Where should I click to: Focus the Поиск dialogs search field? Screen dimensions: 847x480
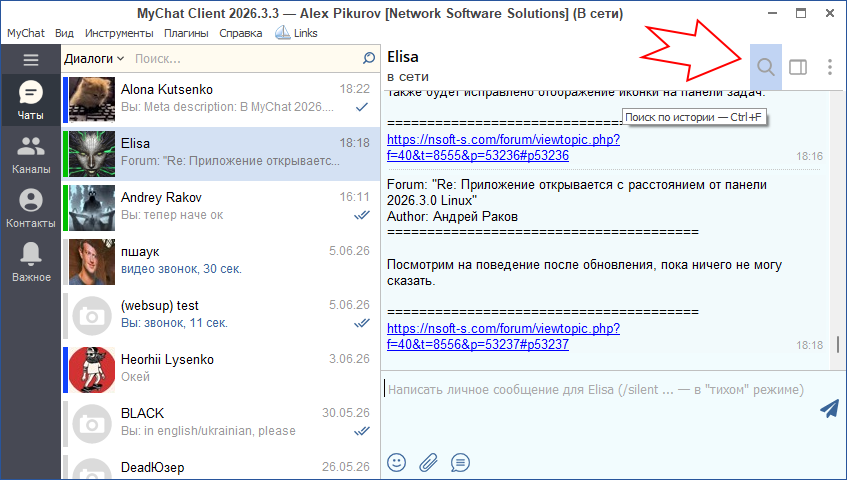(246, 58)
